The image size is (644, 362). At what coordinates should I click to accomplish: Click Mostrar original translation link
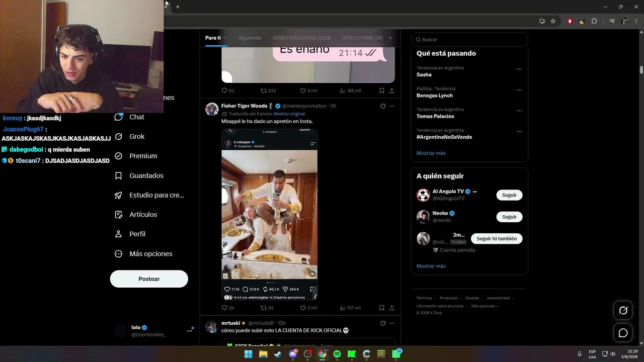point(289,114)
